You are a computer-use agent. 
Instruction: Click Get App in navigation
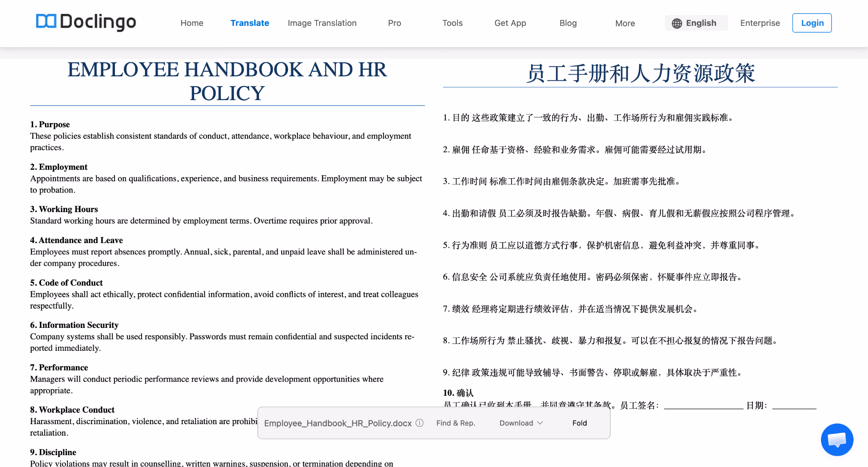coord(510,23)
